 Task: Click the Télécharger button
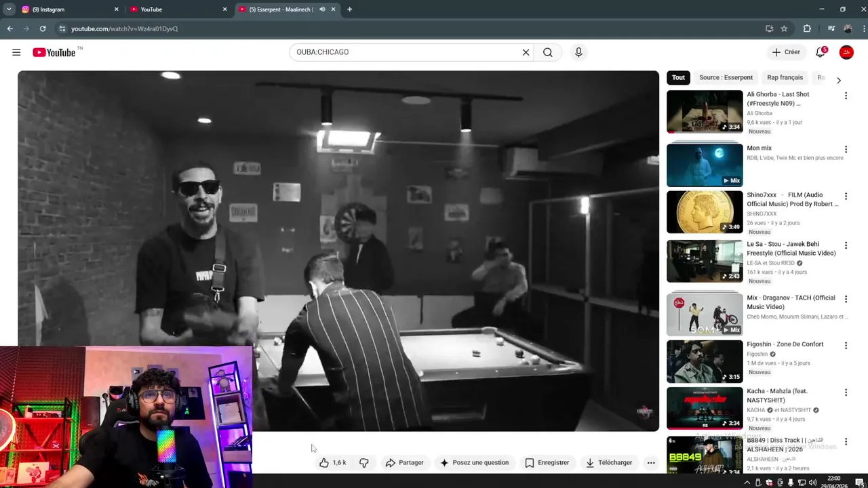coord(609,462)
